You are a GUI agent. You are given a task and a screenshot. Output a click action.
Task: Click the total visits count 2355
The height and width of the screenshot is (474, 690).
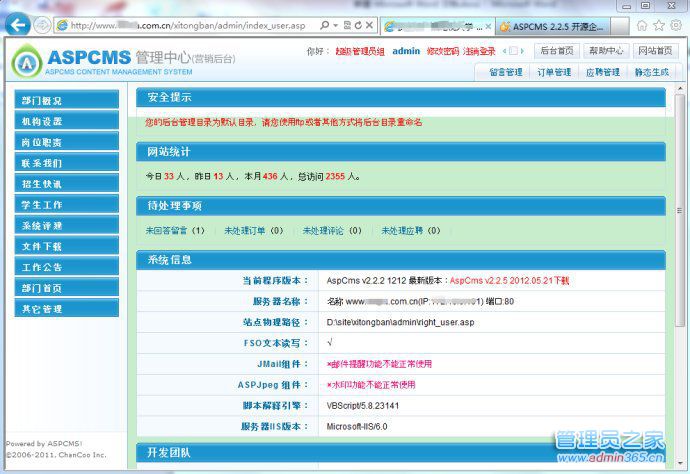[335, 176]
